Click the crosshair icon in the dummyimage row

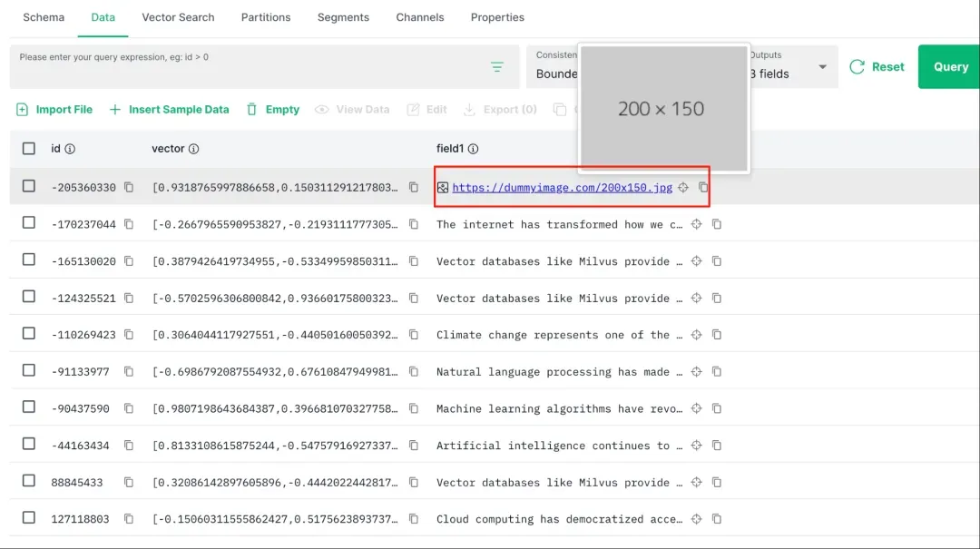click(683, 187)
